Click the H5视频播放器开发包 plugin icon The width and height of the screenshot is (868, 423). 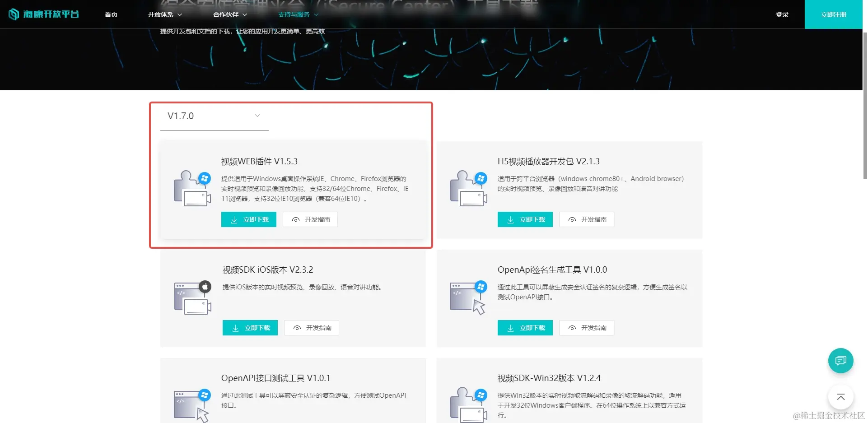tap(469, 188)
